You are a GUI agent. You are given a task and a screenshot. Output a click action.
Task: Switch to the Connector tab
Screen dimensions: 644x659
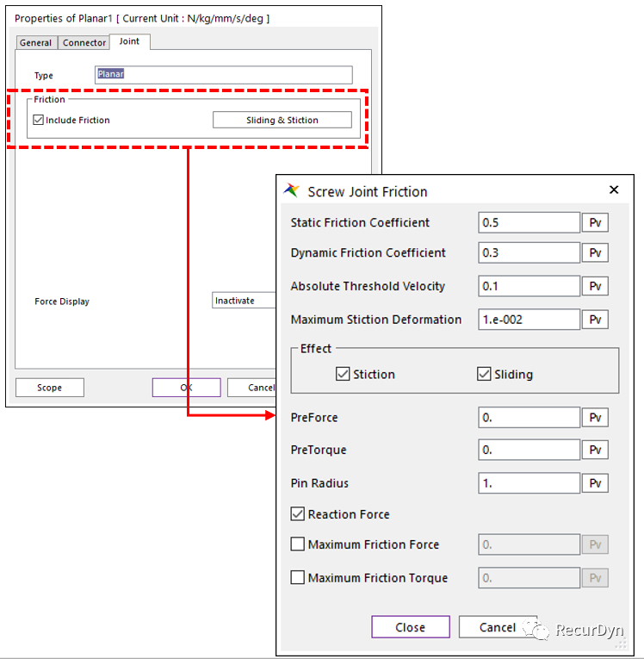tap(84, 42)
